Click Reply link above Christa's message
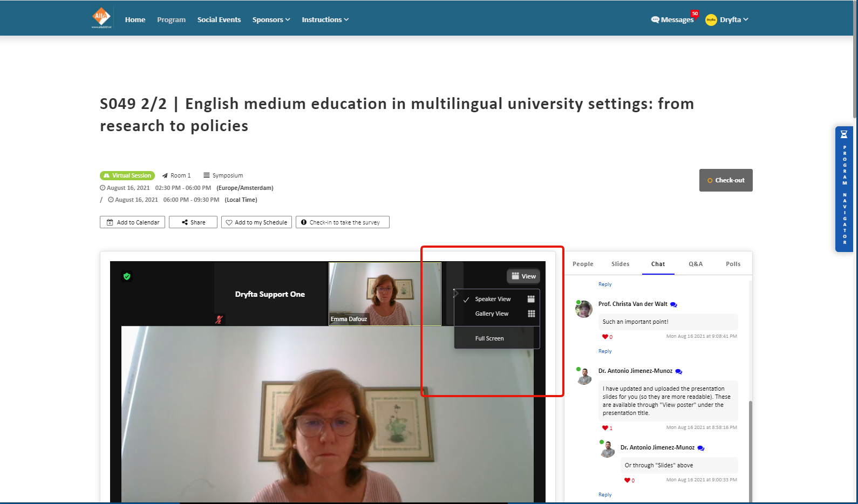The width and height of the screenshot is (858, 504). (x=605, y=284)
